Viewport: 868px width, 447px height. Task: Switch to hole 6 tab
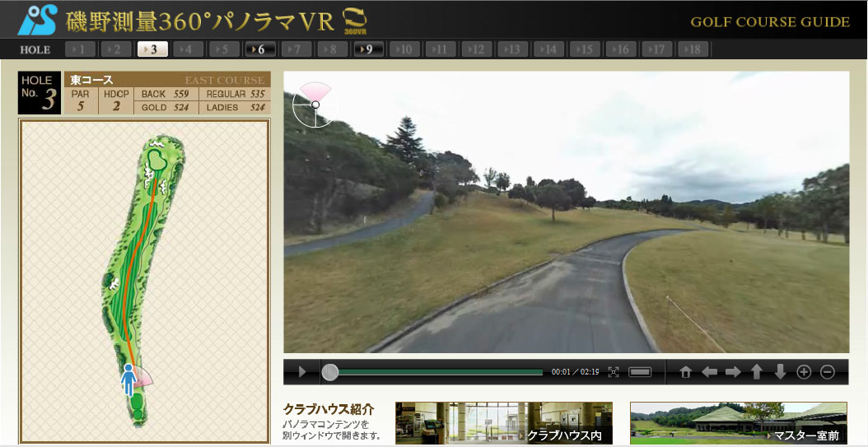[x=260, y=49]
